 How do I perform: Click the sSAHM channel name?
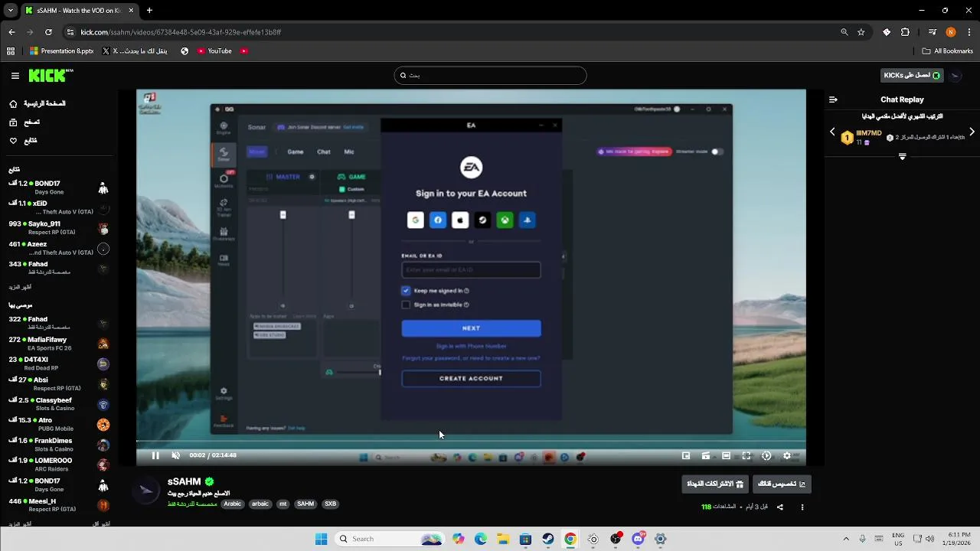tap(184, 481)
